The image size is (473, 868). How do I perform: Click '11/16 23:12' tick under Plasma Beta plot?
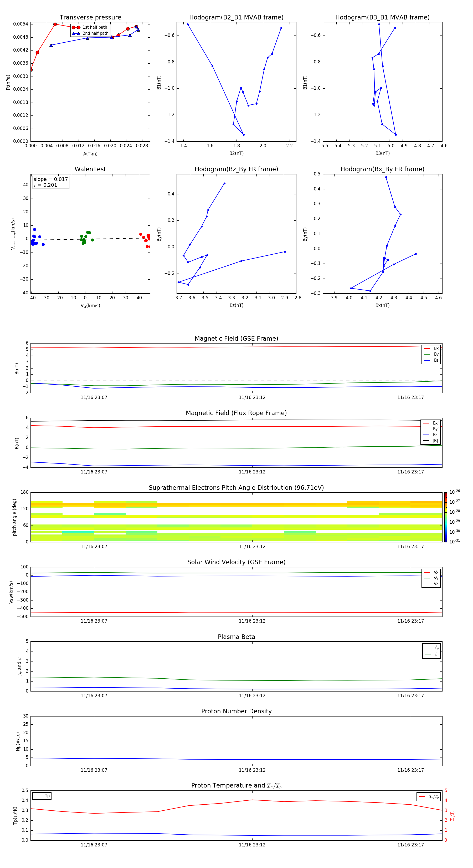pyautogui.click(x=252, y=696)
